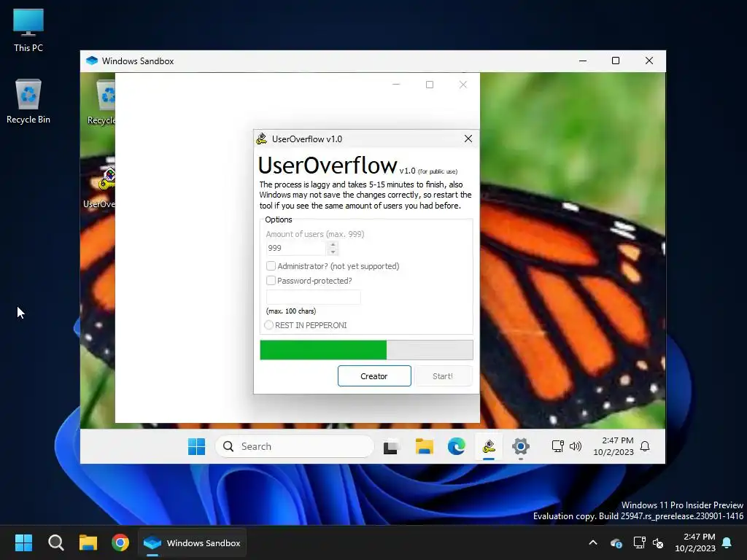The width and height of the screenshot is (747, 560).
Task: Open host File Explorer from the taskbar
Action: pos(88,542)
